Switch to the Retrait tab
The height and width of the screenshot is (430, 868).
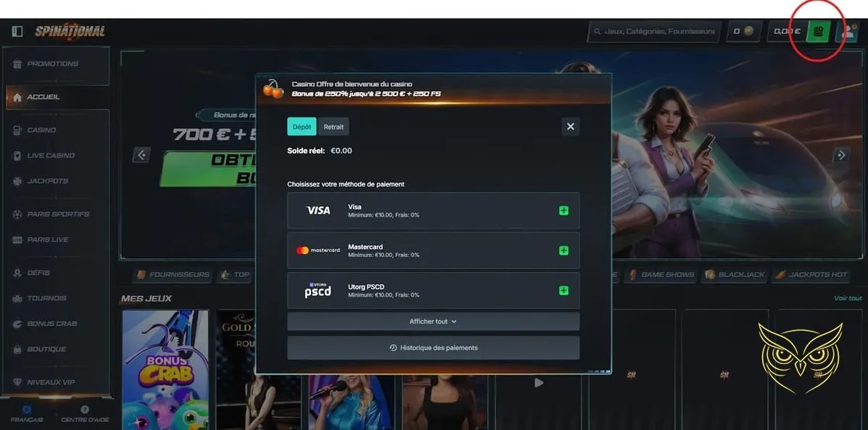click(333, 126)
